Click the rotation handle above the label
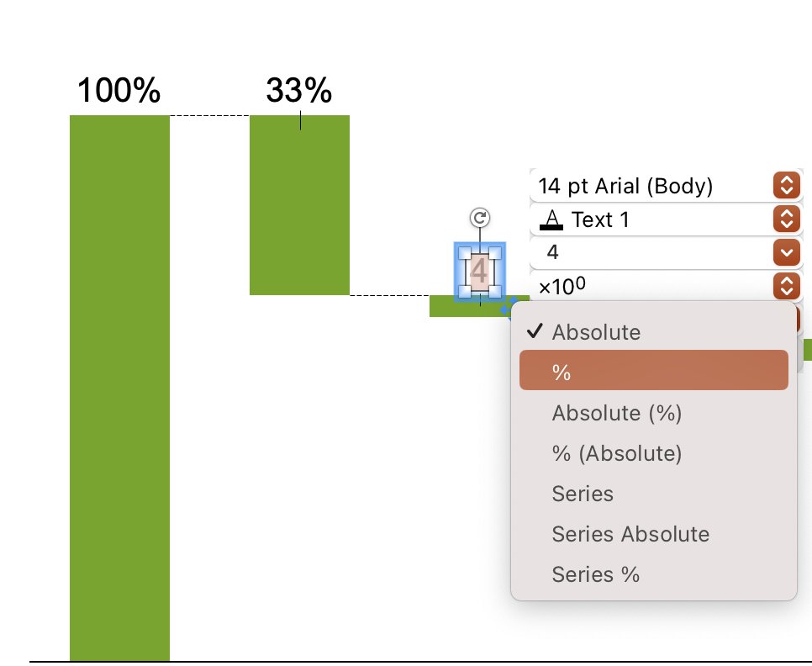 coord(480,218)
